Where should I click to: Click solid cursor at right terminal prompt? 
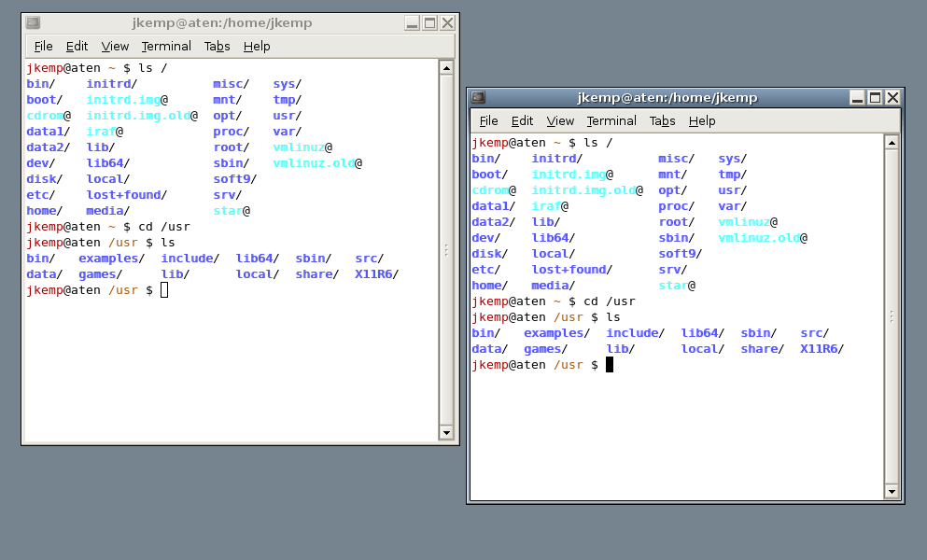pyautogui.click(x=610, y=365)
